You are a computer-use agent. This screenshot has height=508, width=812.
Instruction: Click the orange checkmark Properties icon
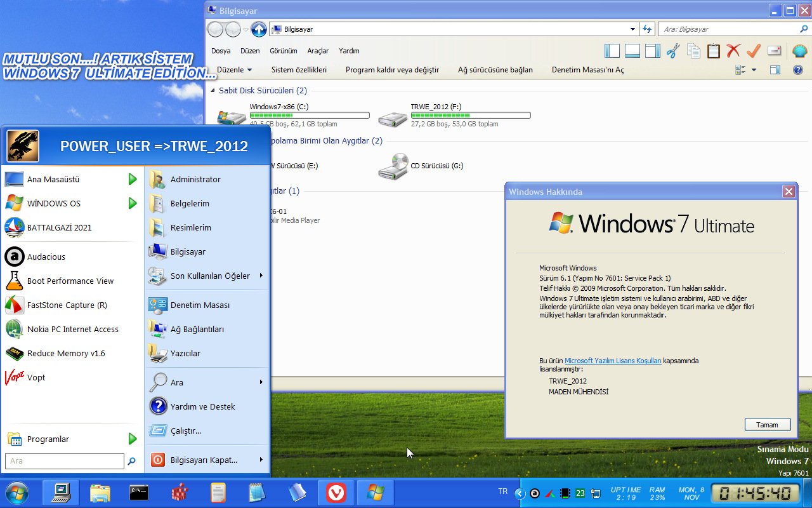point(754,51)
